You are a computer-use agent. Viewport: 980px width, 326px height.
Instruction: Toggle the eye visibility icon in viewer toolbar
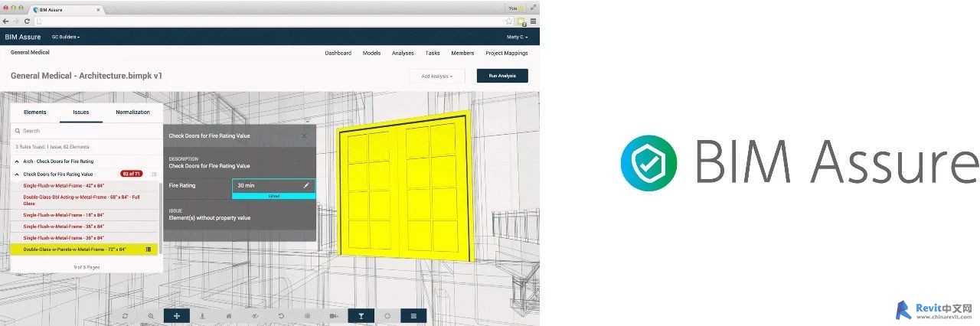pos(255,315)
